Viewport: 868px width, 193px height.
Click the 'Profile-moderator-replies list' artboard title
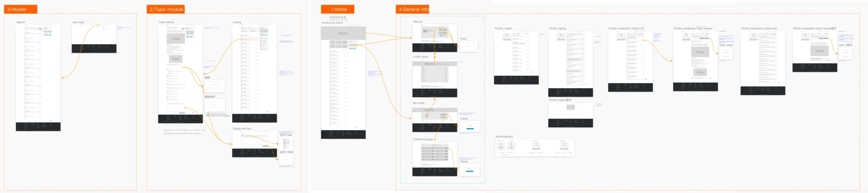click(x=759, y=28)
